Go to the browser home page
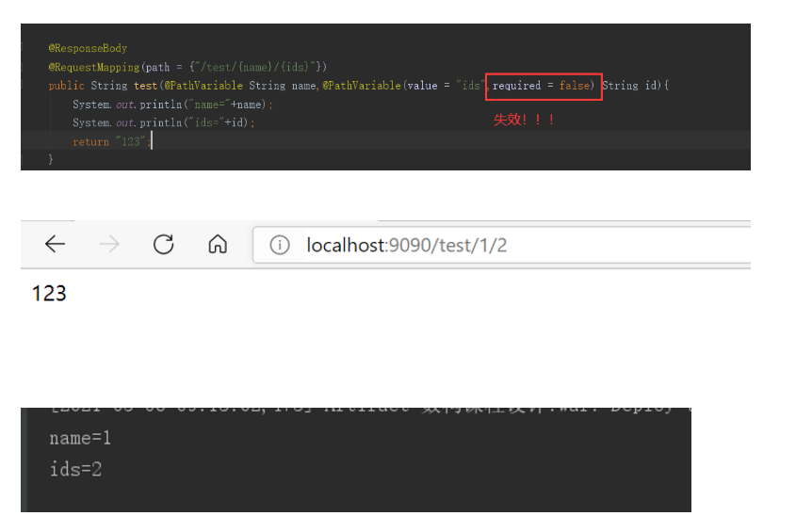This screenshot has height=516, width=812. pos(218,244)
